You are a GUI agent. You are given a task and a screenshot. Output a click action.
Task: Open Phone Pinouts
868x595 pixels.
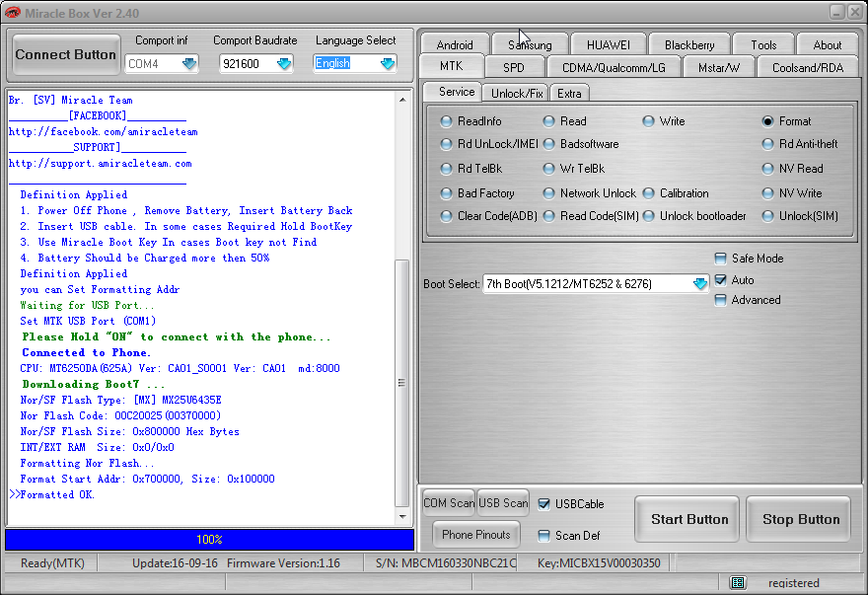pos(476,535)
